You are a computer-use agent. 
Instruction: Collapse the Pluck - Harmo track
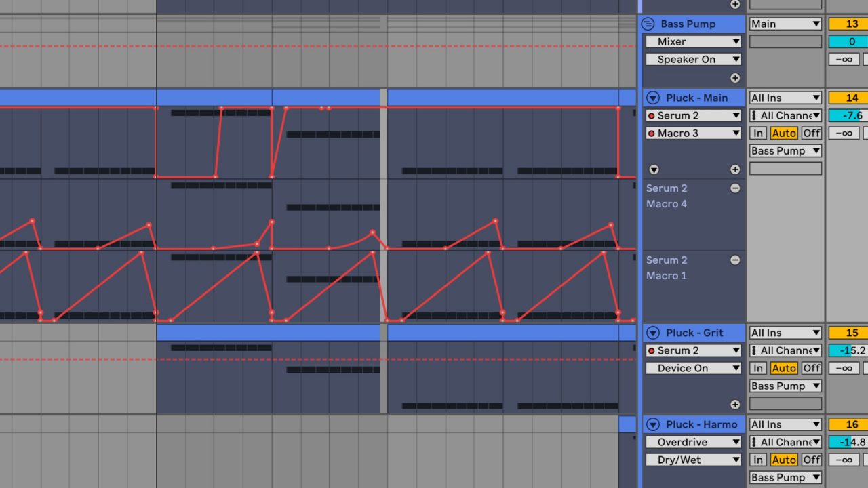click(x=652, y=424)
